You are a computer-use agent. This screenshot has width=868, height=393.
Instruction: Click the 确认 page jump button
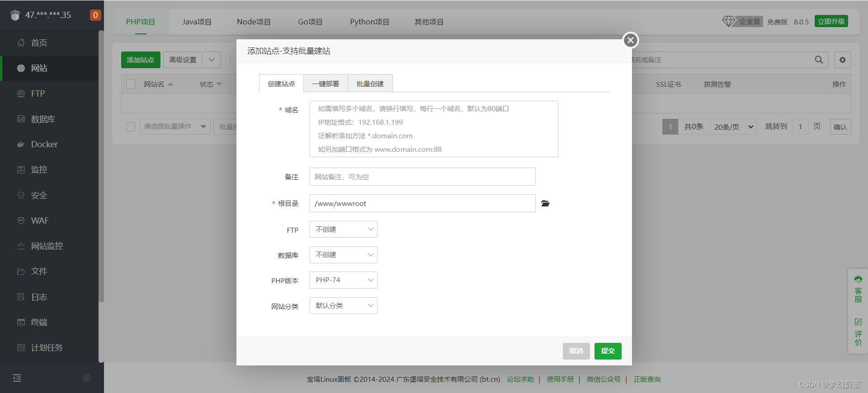tap(840, 127)
